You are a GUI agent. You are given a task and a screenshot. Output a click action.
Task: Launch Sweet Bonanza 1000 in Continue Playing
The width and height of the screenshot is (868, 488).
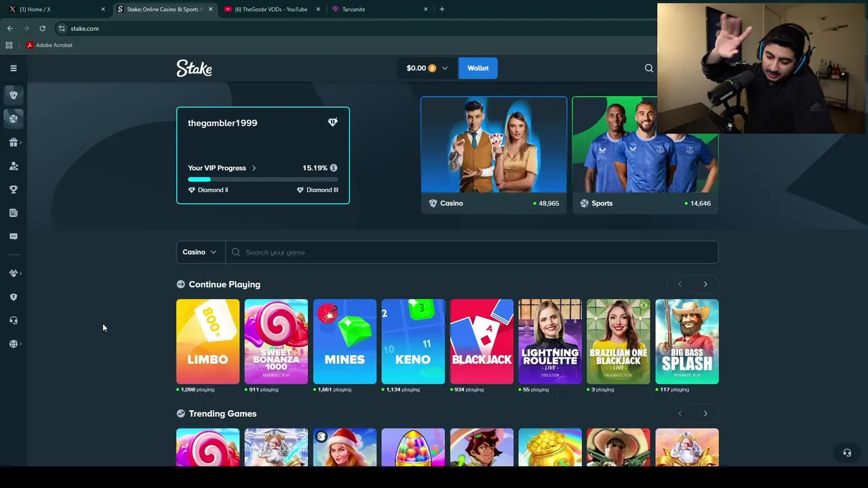coord(276,342)
